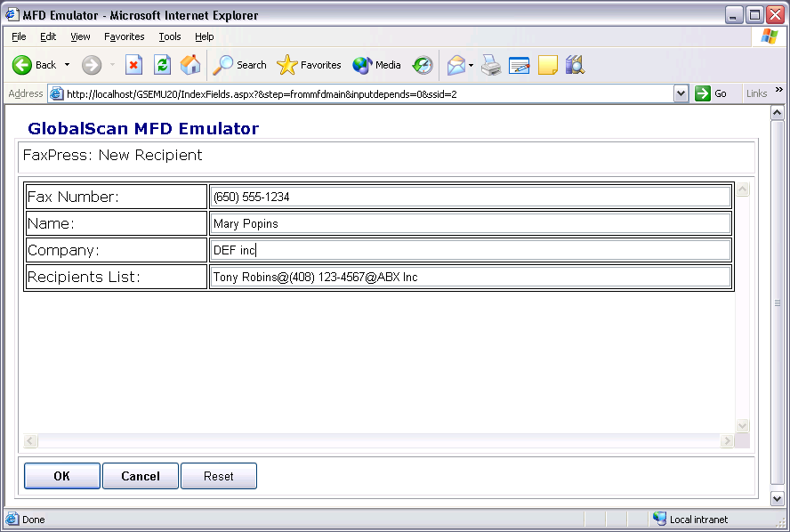Click the Reset button
Image resolution: width=790 pixels, height=532 pixels.
[x=219, y=476]
